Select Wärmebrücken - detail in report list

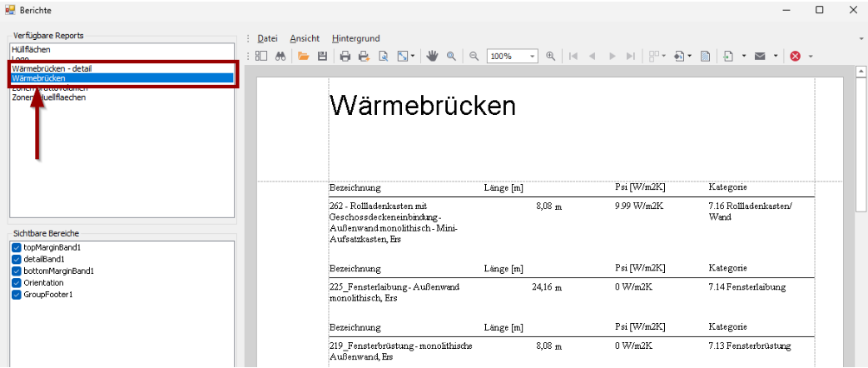[52, 68]
